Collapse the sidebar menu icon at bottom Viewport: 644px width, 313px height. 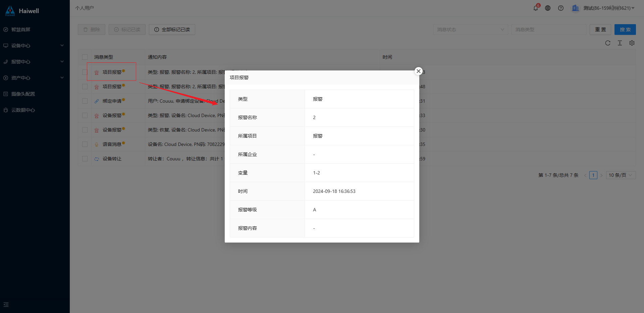[6, 305]
